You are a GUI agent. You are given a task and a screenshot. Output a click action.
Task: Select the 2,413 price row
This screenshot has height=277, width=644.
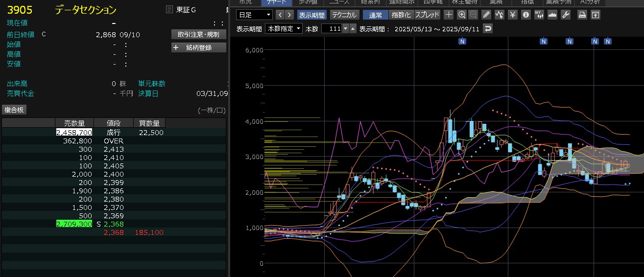tap(114, 149)
